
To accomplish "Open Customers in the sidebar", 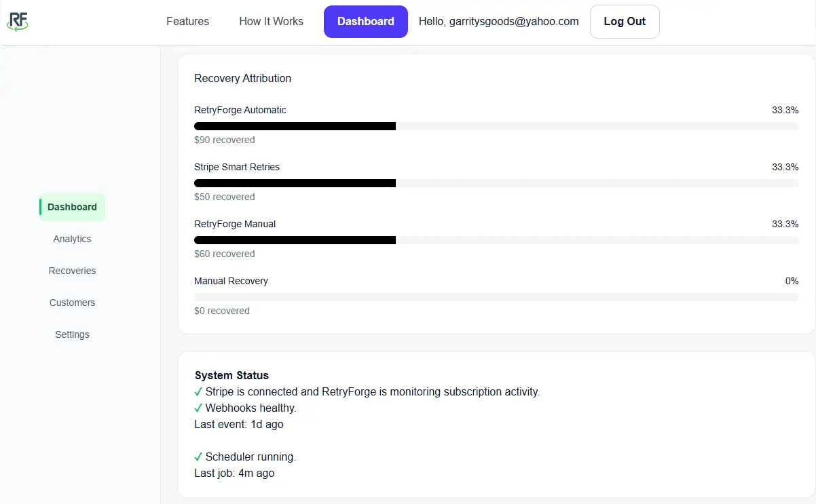I will coord(72,303).
